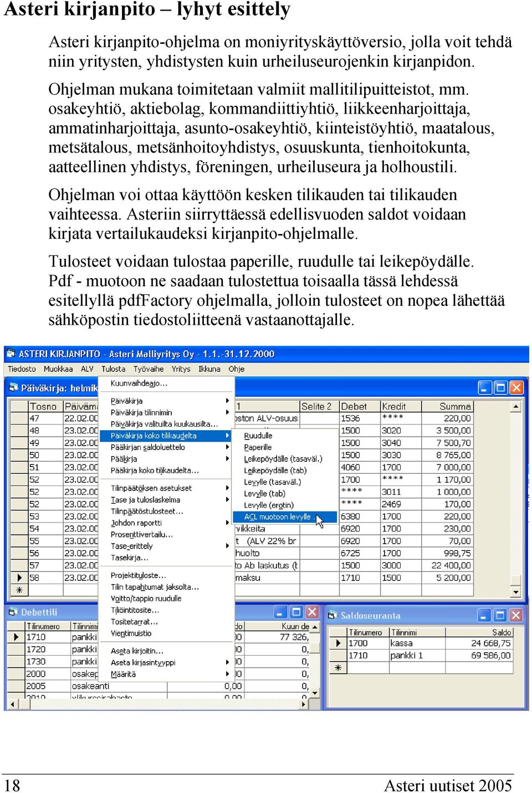The image size is (532, 793).
Task: Expand the Päiväkirja koko tilikaudelta submenu
Action: [x=166, y=436]
